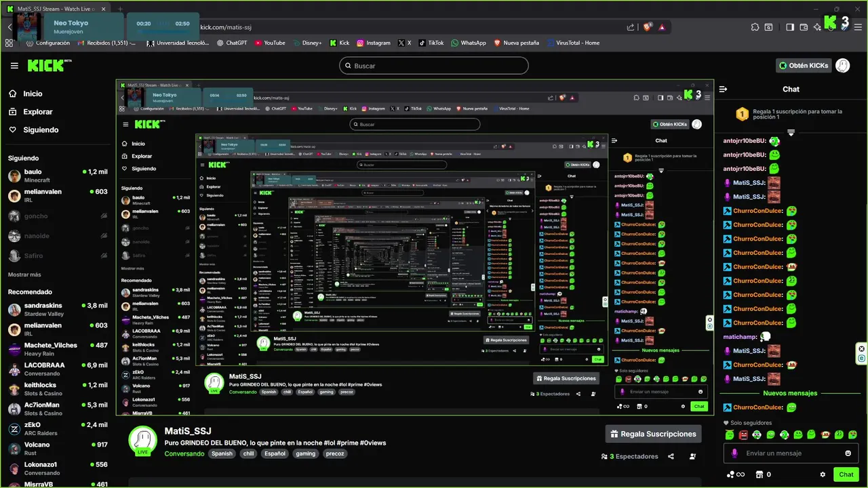Click matichamp username in chat
The image size is (868, 488).
[740, 337]
